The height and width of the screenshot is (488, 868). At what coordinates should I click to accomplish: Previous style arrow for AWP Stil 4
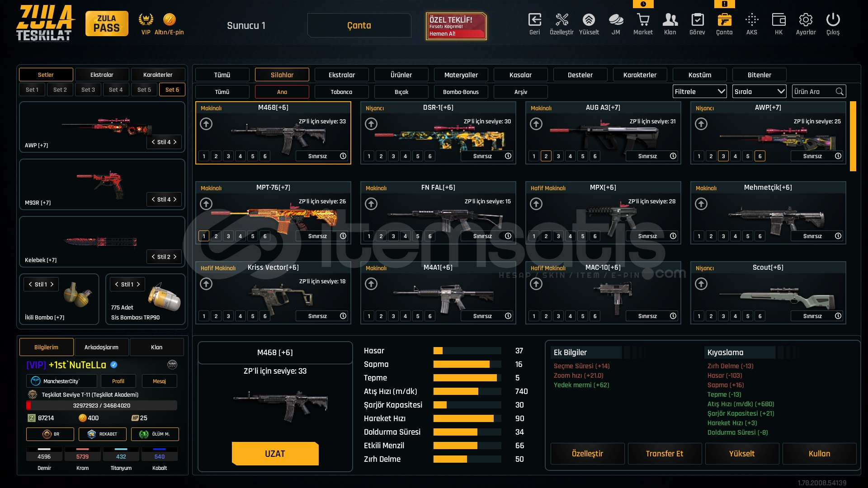click(153, 142)
